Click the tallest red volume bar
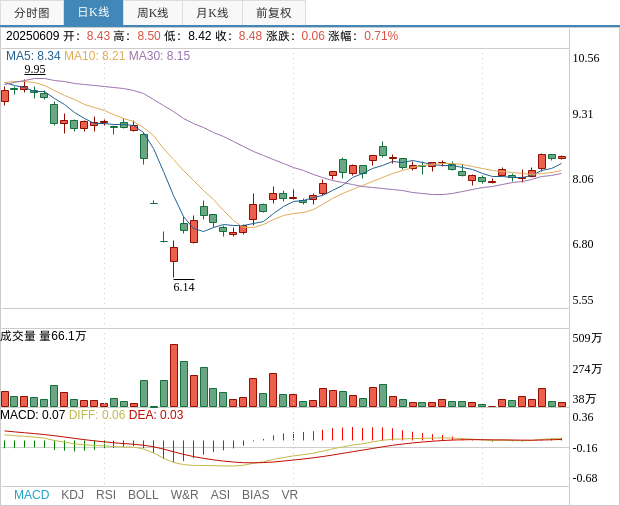This screenshot has height=506, width=620. point(174,376)
